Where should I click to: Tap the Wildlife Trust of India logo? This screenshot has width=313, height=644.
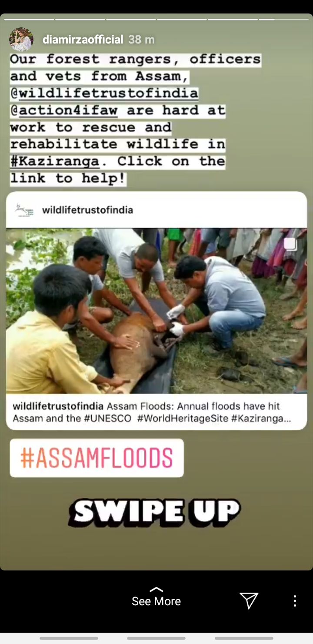[23, 210]
